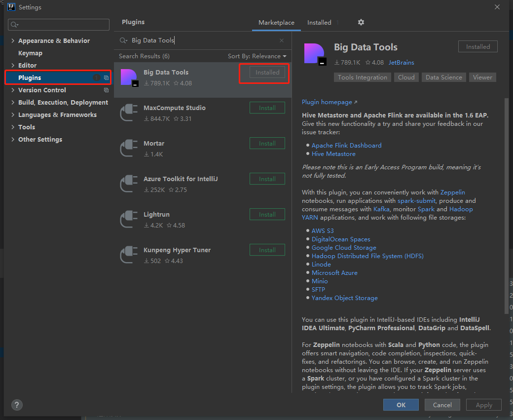This screenshot has height=420, width=513.
Task: Click the Data Science tag
Action: click(x=443, y=77)
